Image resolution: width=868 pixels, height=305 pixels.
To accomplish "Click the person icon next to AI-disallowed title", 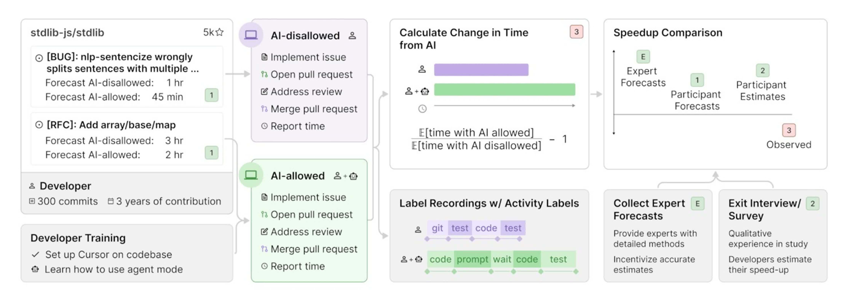I will (x=352, y=35).
